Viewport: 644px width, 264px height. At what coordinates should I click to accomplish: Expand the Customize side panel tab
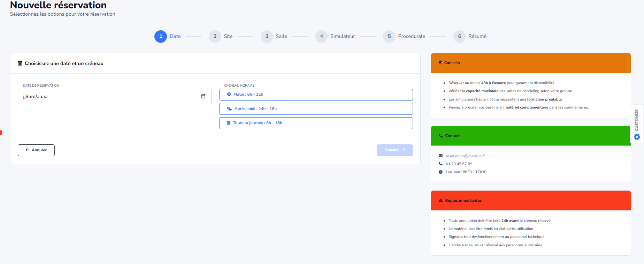(x=637, y=120)
